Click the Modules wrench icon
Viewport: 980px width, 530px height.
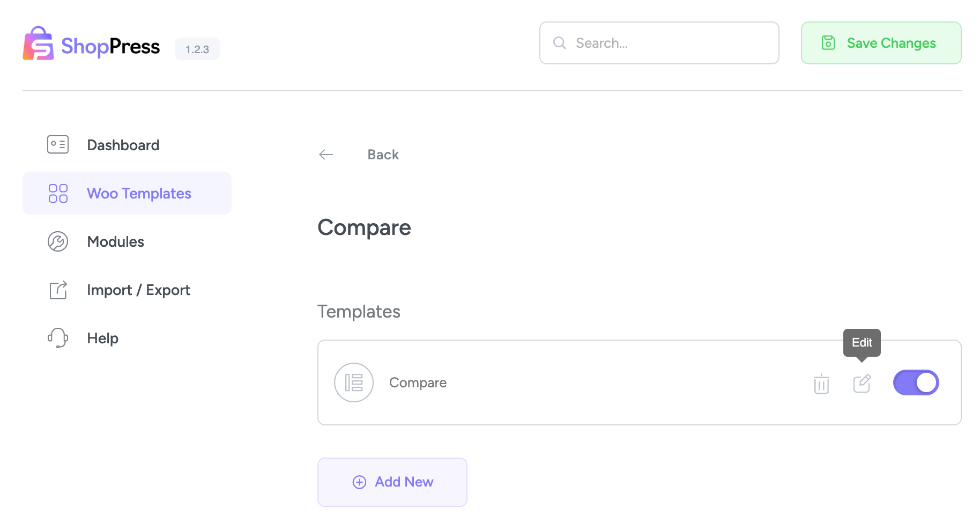[x=57, y=241]
